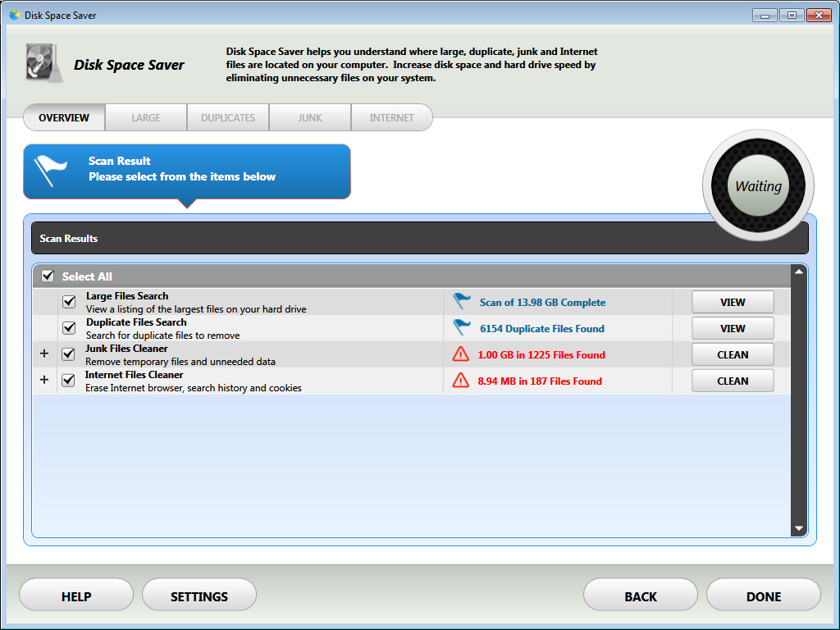Image resolution: width=840 pixels, height=630 pixels.
Task: Uncheck the Duplicate Files Search checkbox
Action: point(69,328)
